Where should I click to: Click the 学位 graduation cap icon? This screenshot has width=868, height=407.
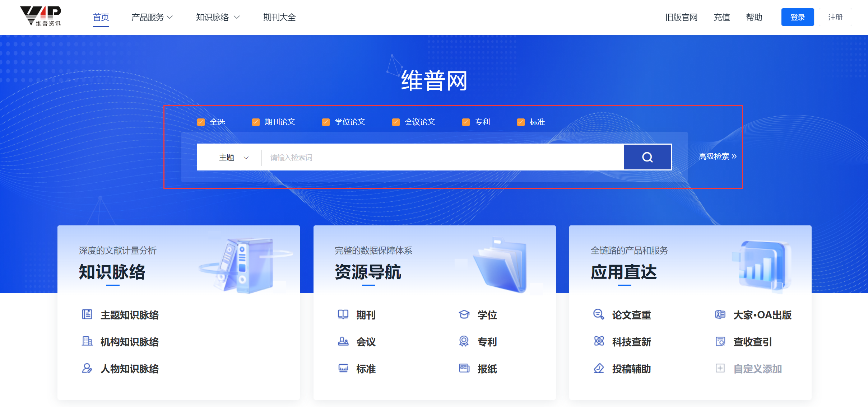pyautogui.click(x=464, y=314)
